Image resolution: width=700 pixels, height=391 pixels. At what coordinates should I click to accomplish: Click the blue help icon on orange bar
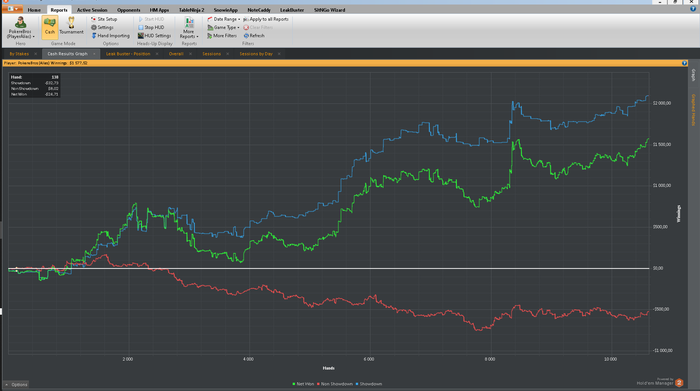pyautogui.click(x=684, y=63)
